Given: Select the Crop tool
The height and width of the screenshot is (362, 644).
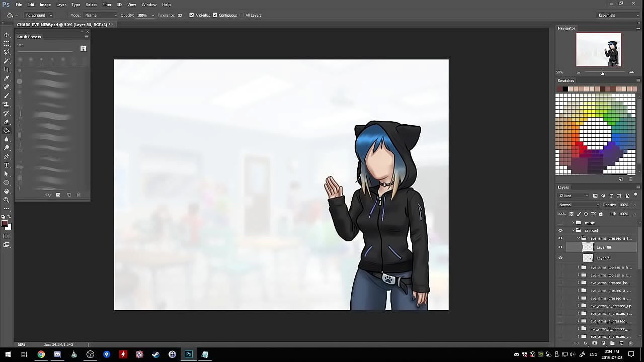Looking at the screenshot, I should [7, 69].
